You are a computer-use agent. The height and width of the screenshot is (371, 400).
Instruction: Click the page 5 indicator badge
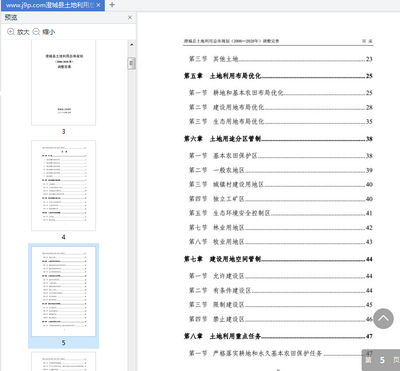[382, 360]
